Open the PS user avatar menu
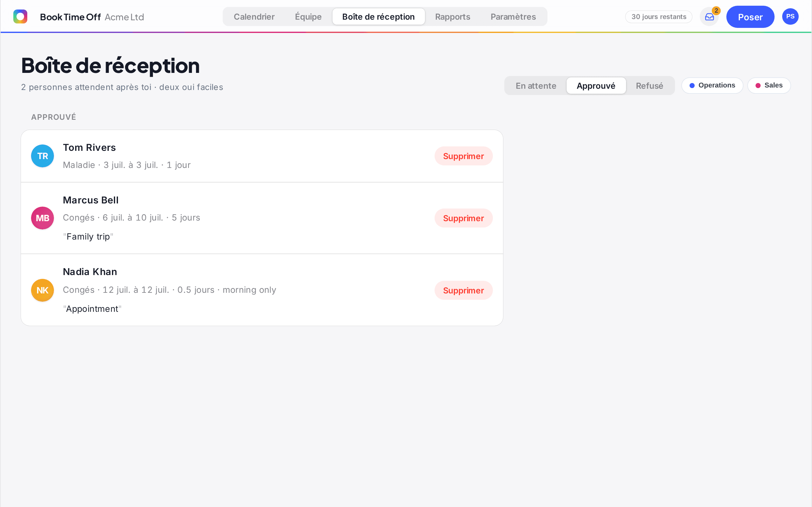 (790, 16)
